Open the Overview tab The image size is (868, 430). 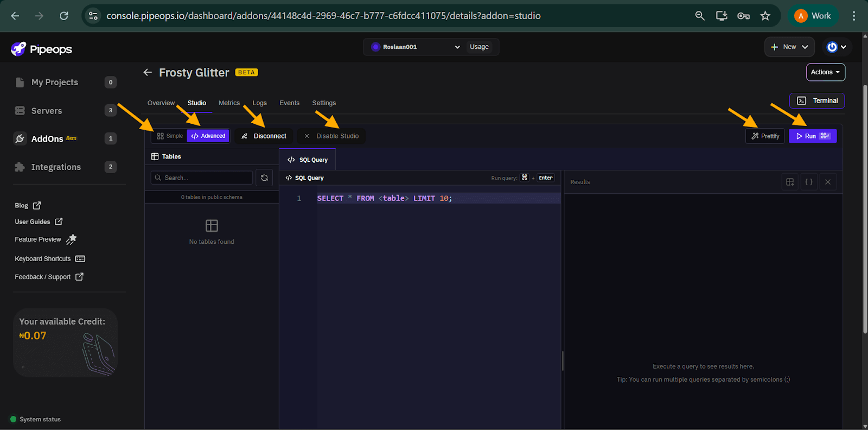click(161, 103)
